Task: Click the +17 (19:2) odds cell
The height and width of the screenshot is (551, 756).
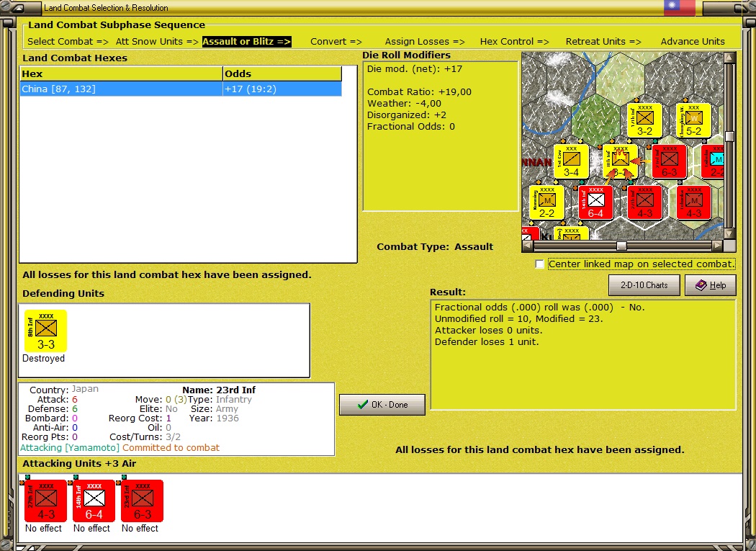Action: click(282, 89)
